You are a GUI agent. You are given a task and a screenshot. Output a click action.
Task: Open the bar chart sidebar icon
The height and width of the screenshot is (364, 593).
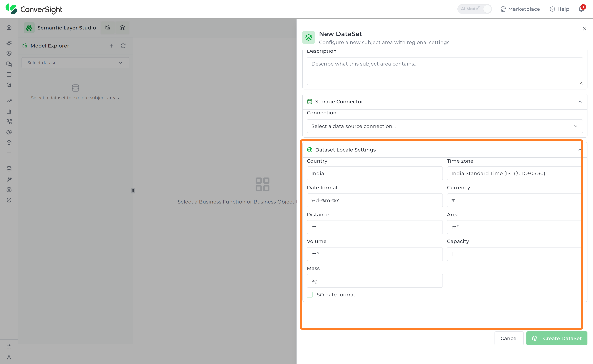pyautogui.click(x=9, y=111)
